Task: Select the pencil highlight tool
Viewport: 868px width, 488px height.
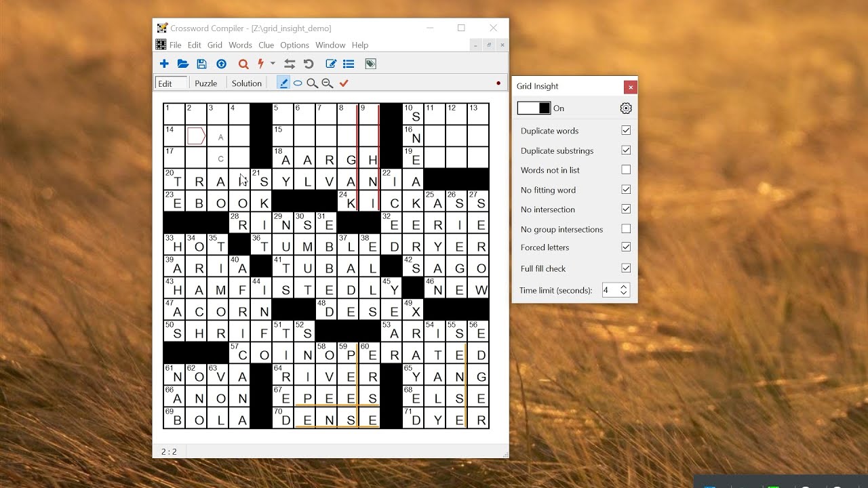Action: click(x=283, y=83)
